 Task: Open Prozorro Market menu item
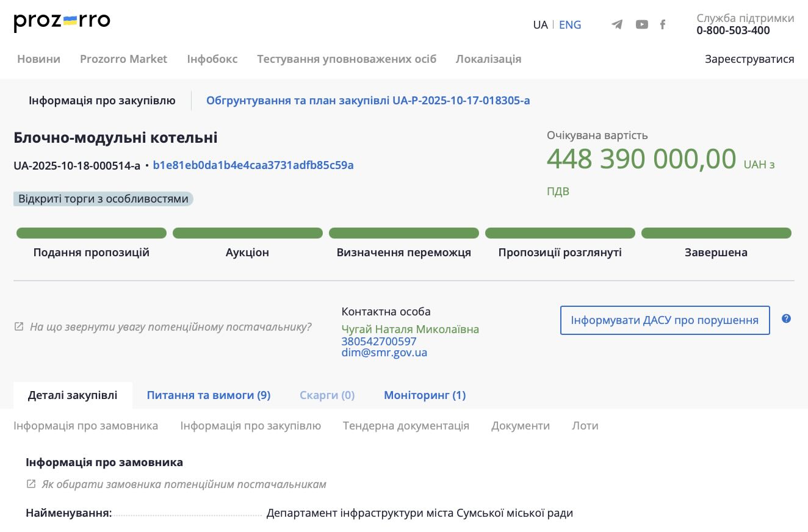pos(123,59)
